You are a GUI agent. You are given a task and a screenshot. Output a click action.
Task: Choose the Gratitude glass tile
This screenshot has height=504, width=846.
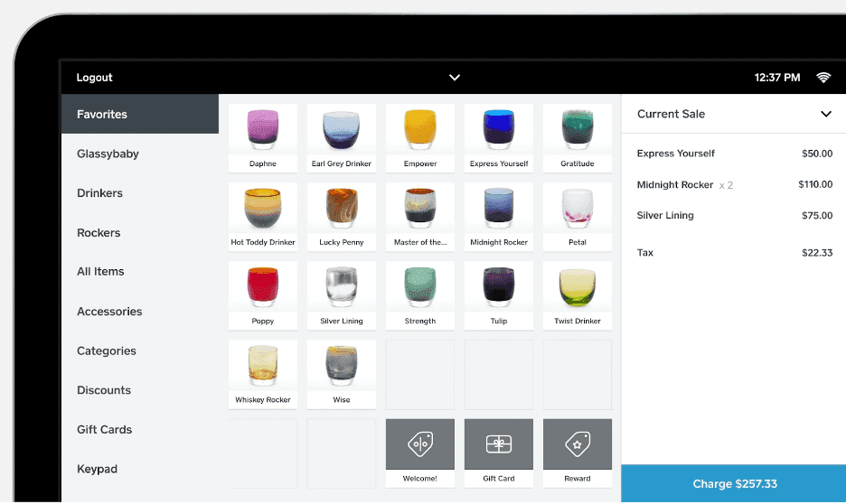[578, 138]
